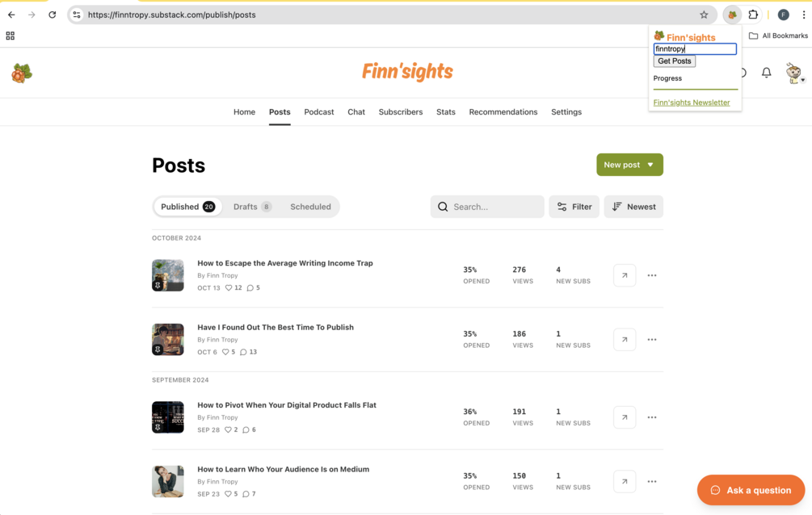The width and height of the screenshot is (812, 515).
Task: Open thumbnail of Audience on Medium post
Action: pos(168,481)
